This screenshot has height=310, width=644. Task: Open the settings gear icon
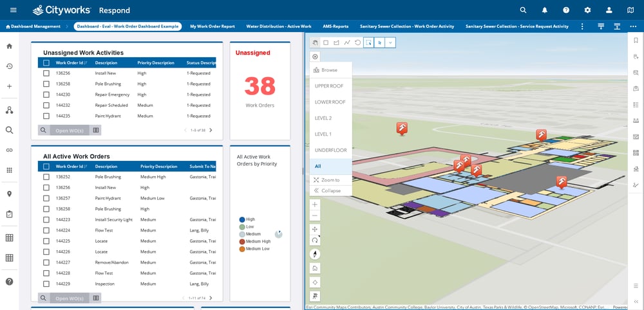pos(587,10)
